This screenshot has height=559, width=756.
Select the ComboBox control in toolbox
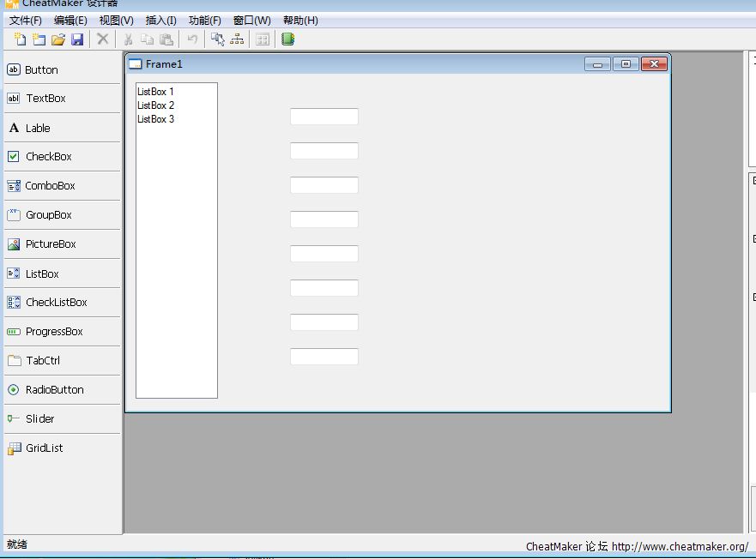[x=50, y=186]
